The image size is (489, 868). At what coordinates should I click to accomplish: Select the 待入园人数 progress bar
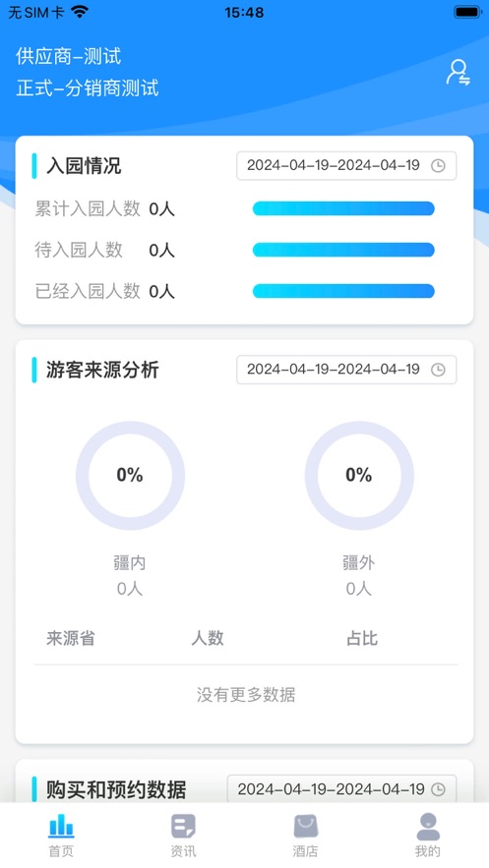(x=343, y=250)
